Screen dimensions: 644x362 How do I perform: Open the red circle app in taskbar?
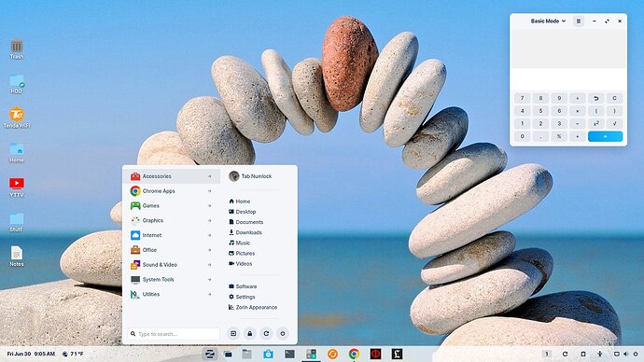(x=375, y=354)
